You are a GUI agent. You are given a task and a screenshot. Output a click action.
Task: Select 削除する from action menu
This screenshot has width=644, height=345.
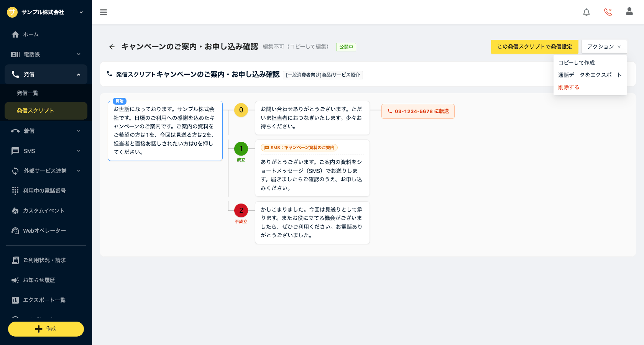590,87
